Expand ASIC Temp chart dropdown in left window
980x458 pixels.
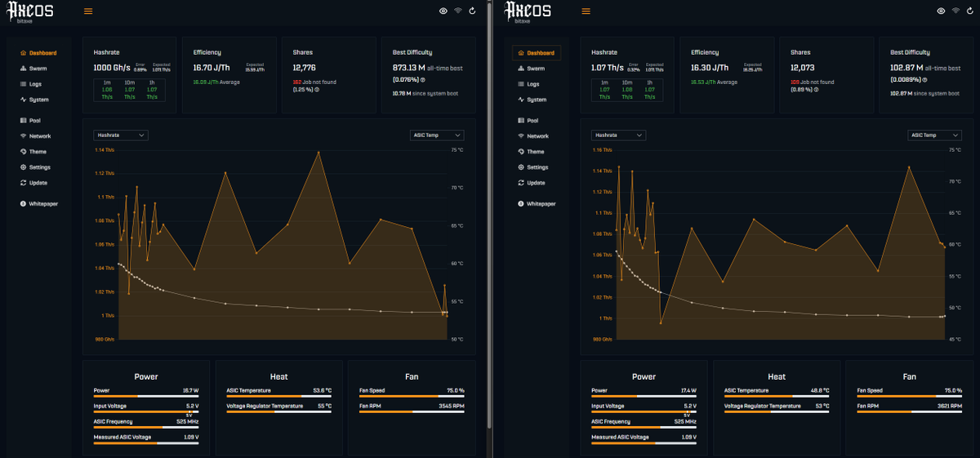pyautogui.click(x=437, y=135)
